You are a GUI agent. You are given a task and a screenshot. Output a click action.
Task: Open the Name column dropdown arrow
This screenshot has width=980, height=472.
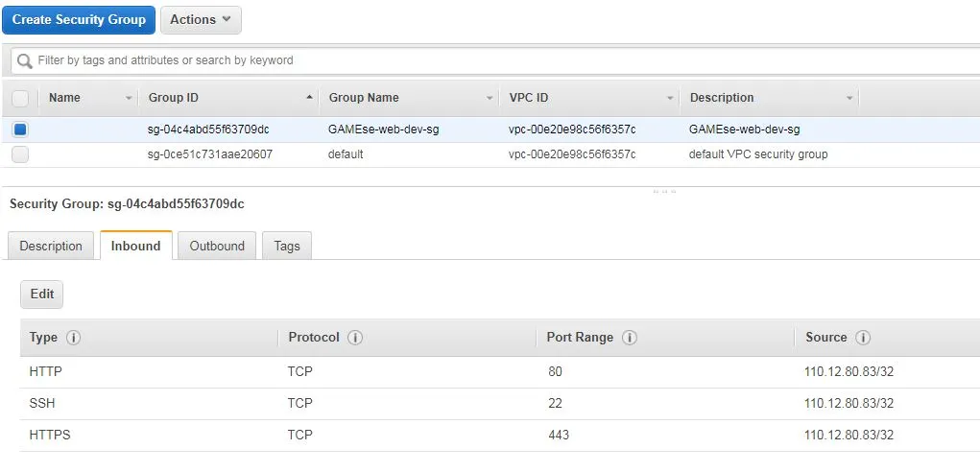tap(129, 98)
